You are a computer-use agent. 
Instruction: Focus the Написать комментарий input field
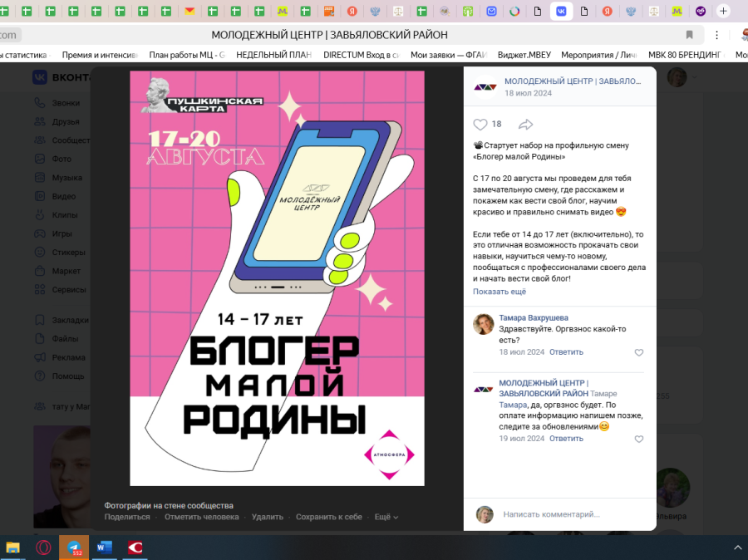[575, 514]
